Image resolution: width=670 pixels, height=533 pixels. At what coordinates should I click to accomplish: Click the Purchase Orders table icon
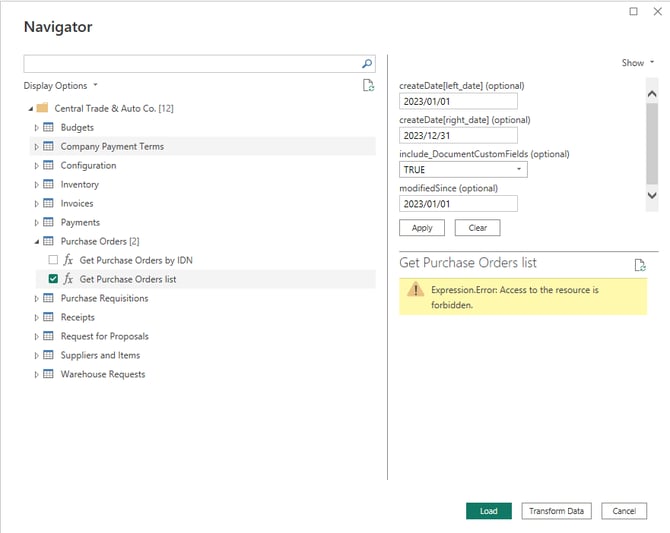48,241
